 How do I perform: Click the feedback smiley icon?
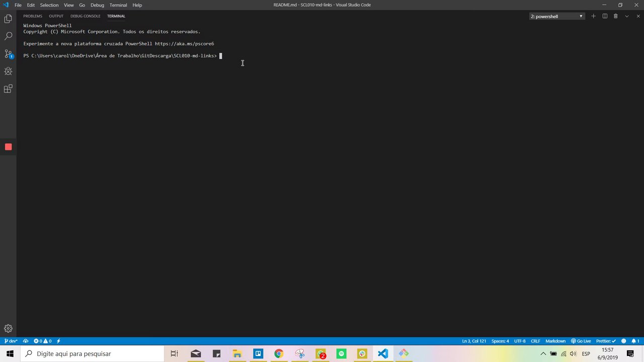624,341
